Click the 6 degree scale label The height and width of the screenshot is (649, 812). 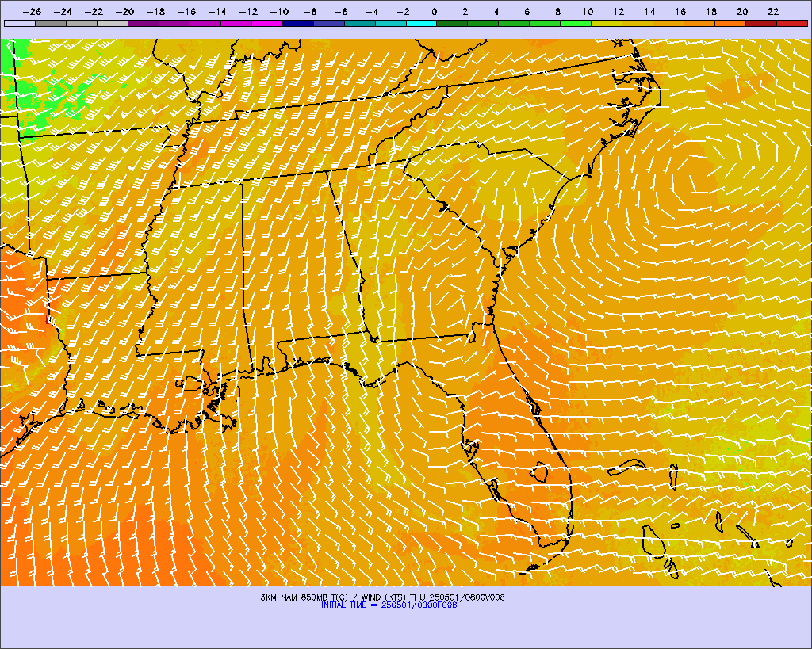[x=527, y=11]
